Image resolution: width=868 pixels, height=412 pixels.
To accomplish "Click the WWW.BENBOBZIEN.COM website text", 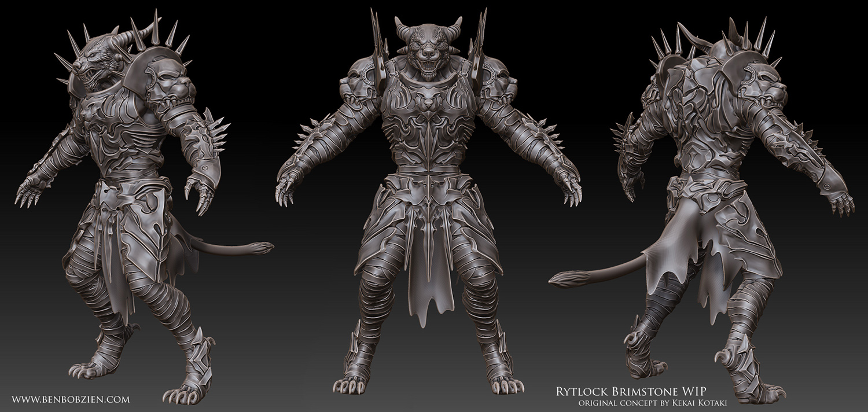I will tap(71, 400).
